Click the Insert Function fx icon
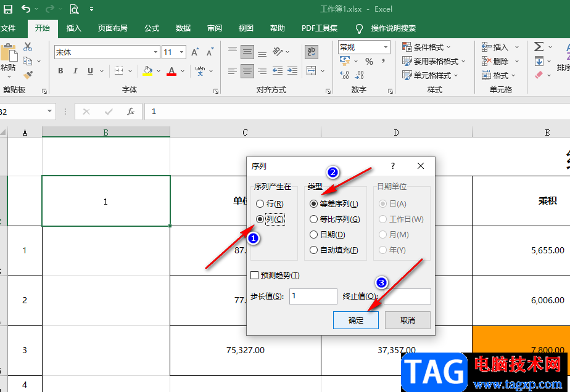 tap(131, 112)
